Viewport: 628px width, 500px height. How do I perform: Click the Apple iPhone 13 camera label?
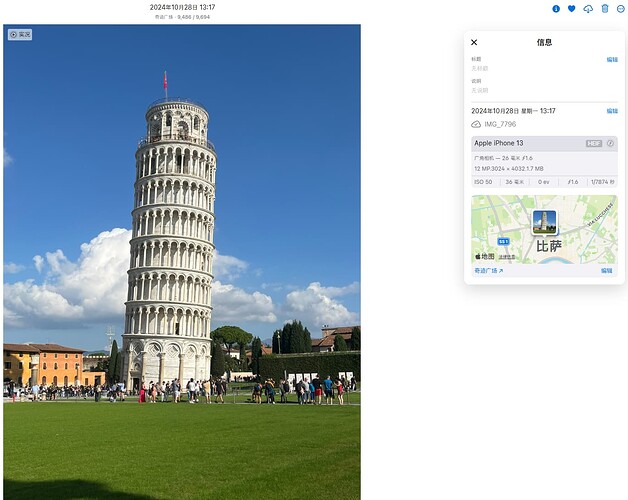coord(499,143)
